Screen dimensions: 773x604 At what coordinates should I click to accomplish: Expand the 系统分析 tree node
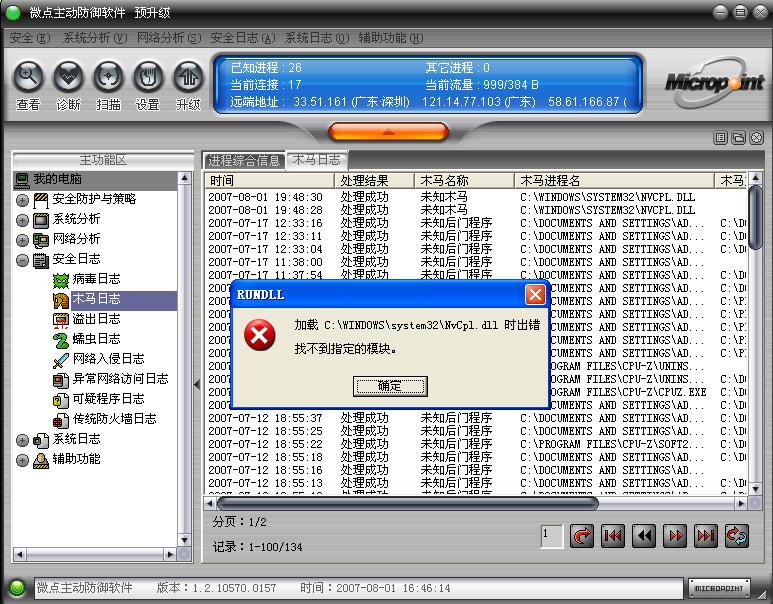click(22, 220)
